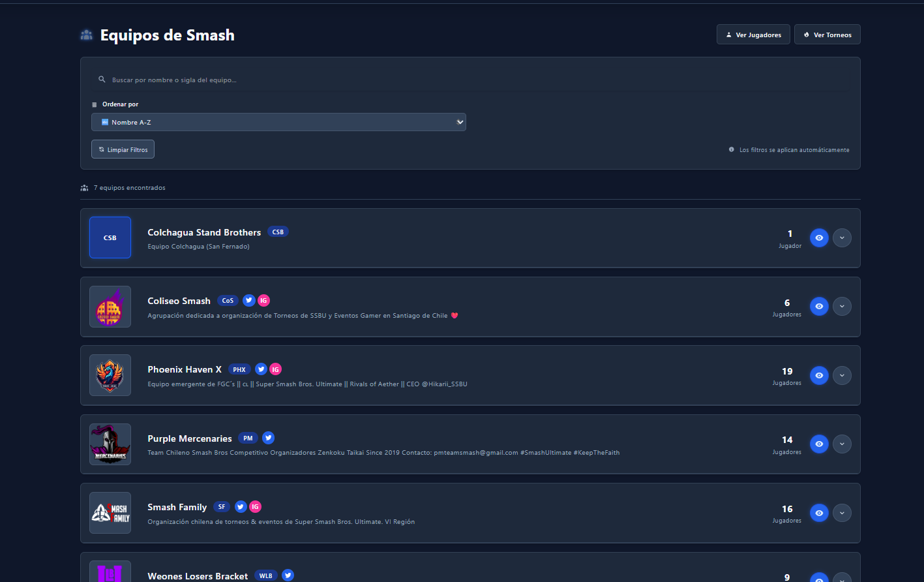This screenshot has width=924, height=582.
Task: View Colchagua Stand Brothers with eye button
Action: pos(819,238)
